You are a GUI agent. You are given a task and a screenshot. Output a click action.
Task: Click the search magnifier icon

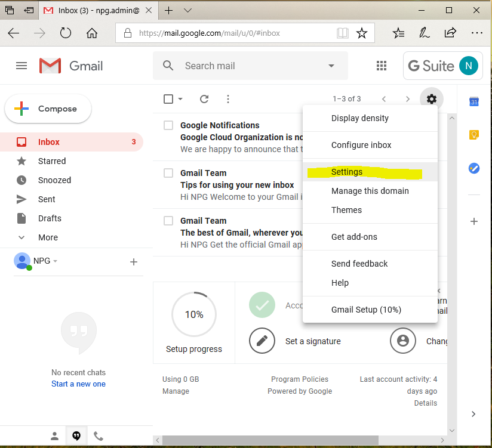(168, 66)
